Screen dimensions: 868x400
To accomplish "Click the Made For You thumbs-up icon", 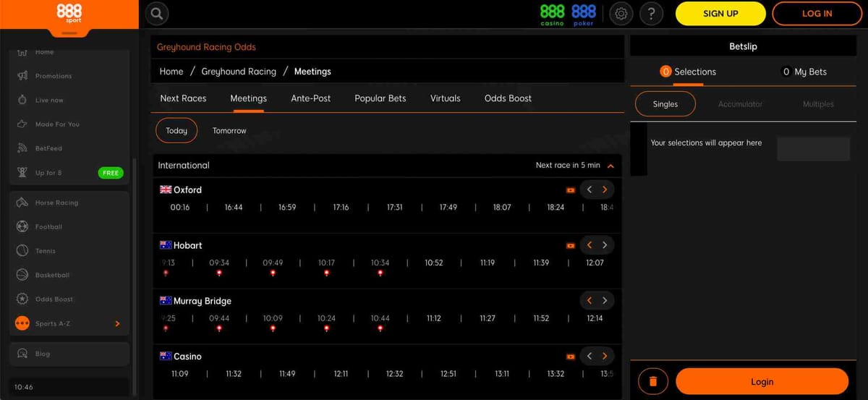I will [22, 124].
